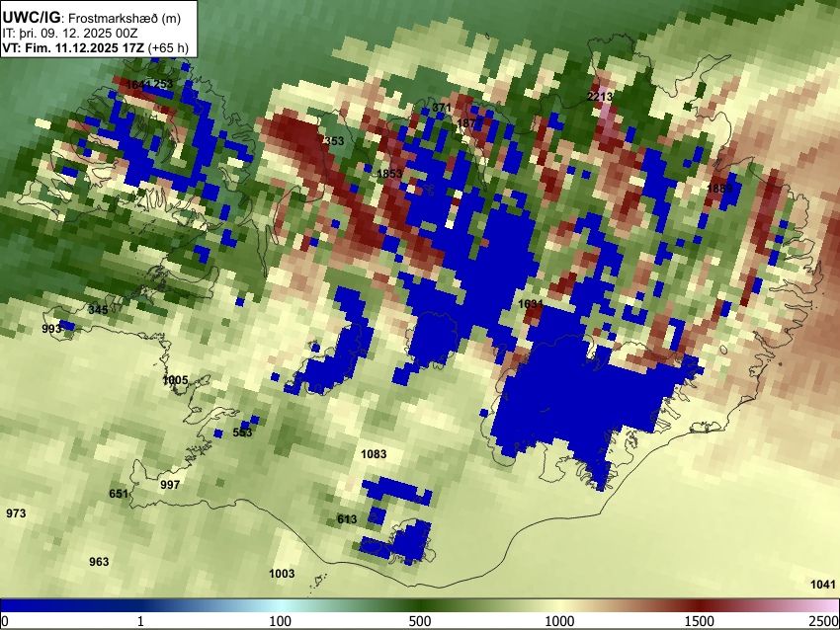Click the map value label "1005"
840x630 pixels.
click(x=175, y=380)
